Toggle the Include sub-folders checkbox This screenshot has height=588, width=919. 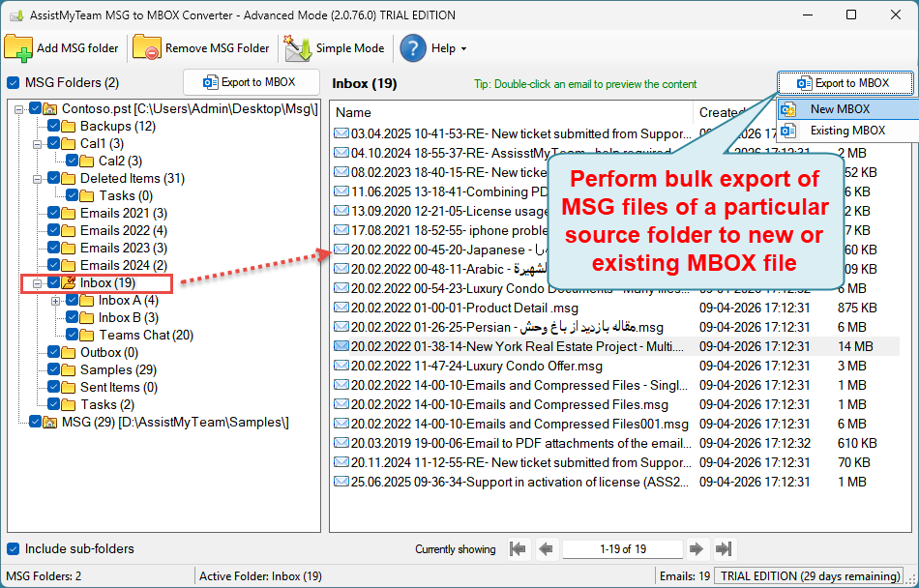click(x=14, y=548)
